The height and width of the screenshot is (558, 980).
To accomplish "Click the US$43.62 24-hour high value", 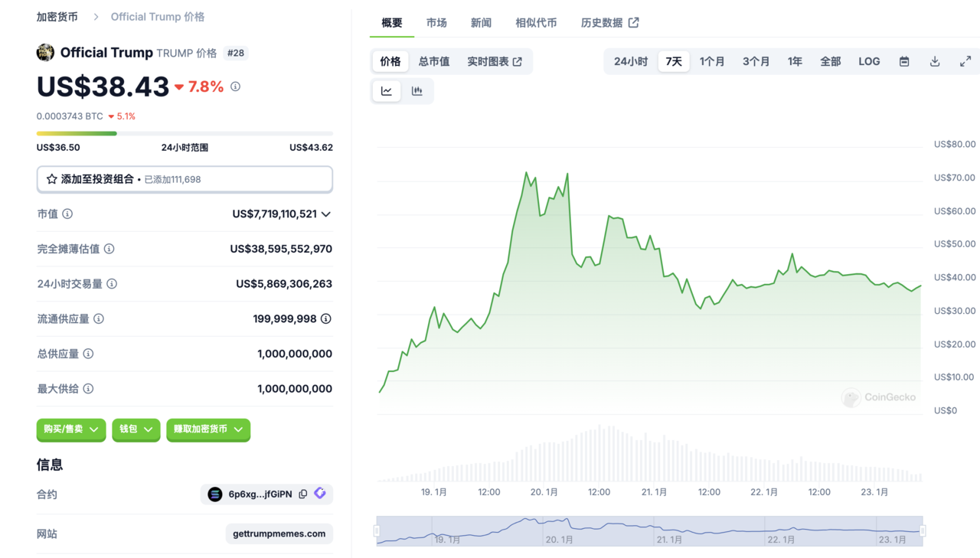I will (311, 148).
